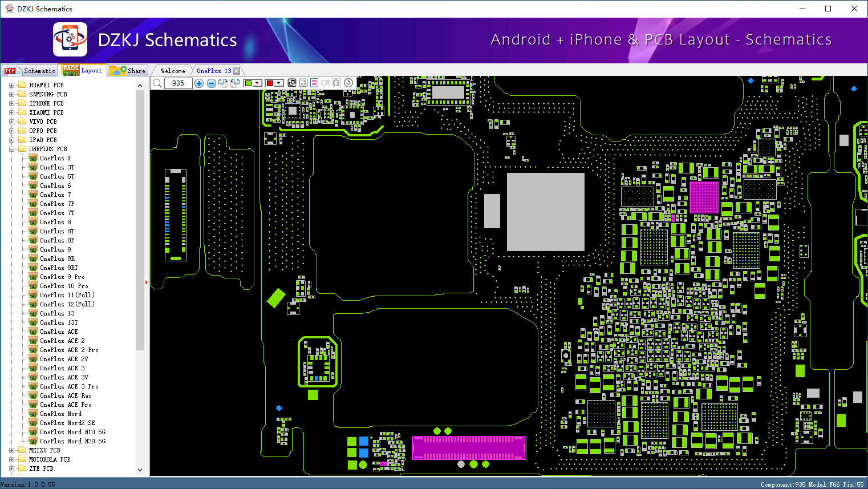Click the circular reset view icon

point(348,83)
